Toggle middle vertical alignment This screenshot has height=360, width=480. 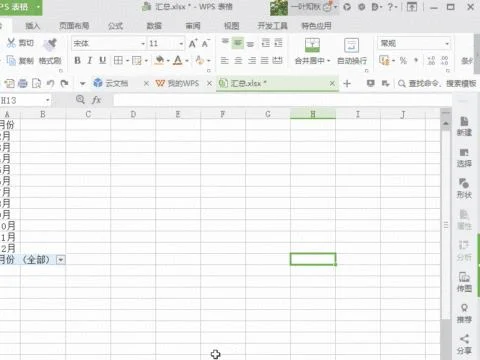[238, 43]
